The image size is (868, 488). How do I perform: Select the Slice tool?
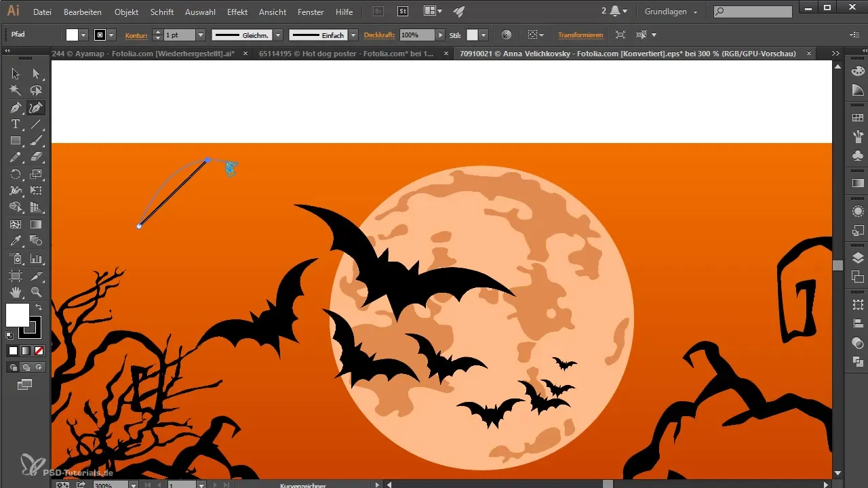pyautogui.click(x=36, y=275)
